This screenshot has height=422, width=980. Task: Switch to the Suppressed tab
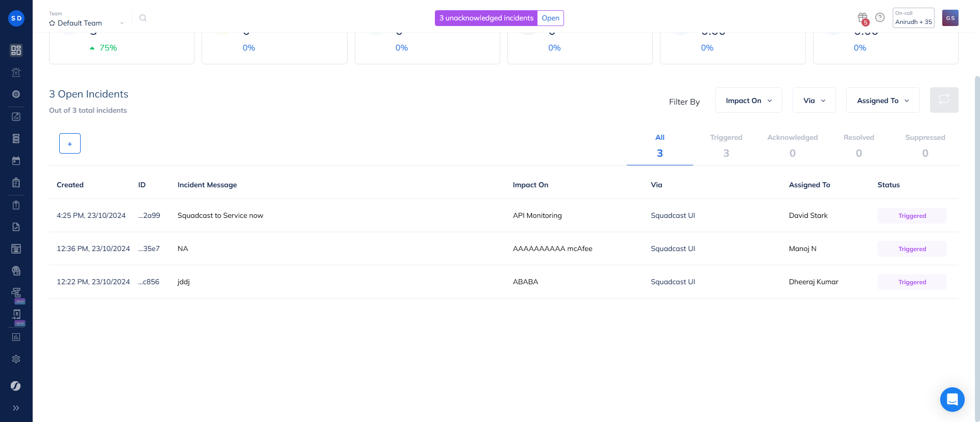[925, 146]
